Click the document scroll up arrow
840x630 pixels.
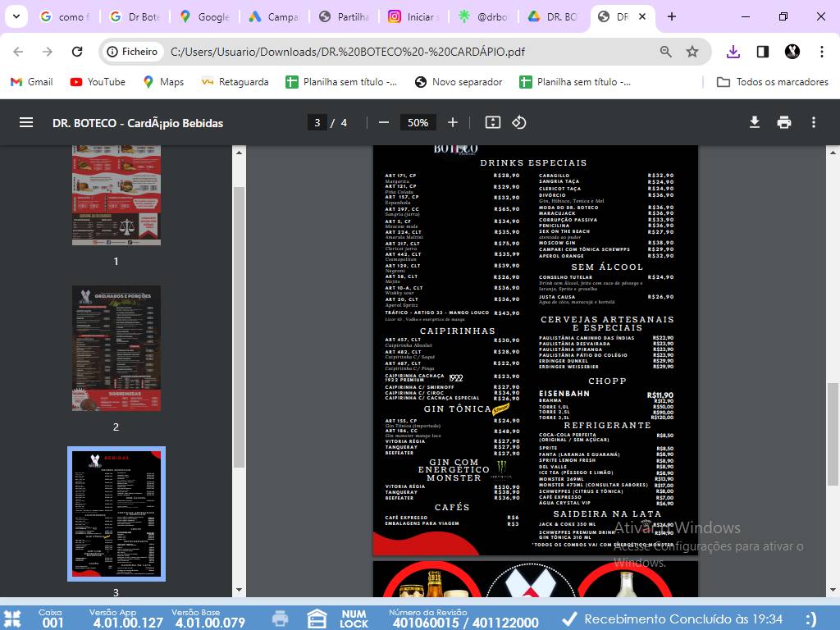point(833,152)
